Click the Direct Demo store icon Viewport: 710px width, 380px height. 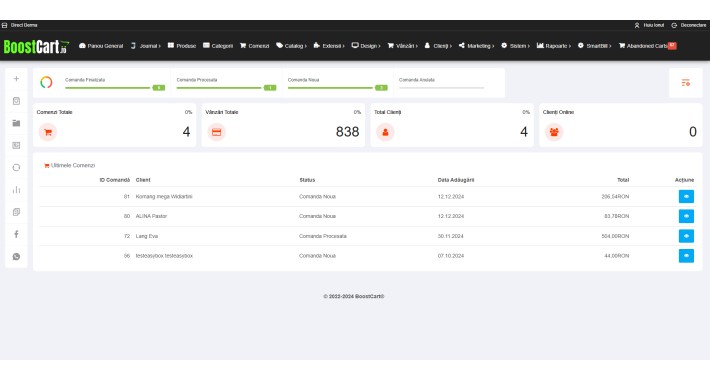pos(5,25)
